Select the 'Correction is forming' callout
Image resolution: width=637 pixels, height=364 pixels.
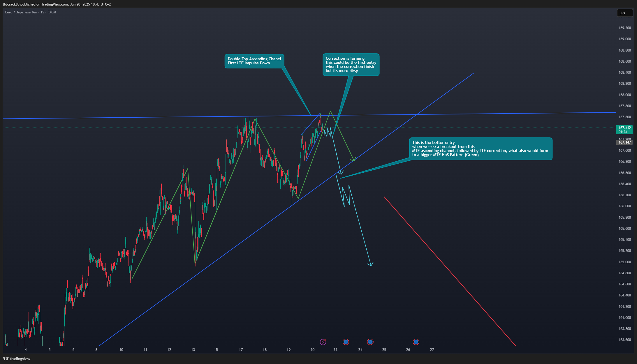351,65
